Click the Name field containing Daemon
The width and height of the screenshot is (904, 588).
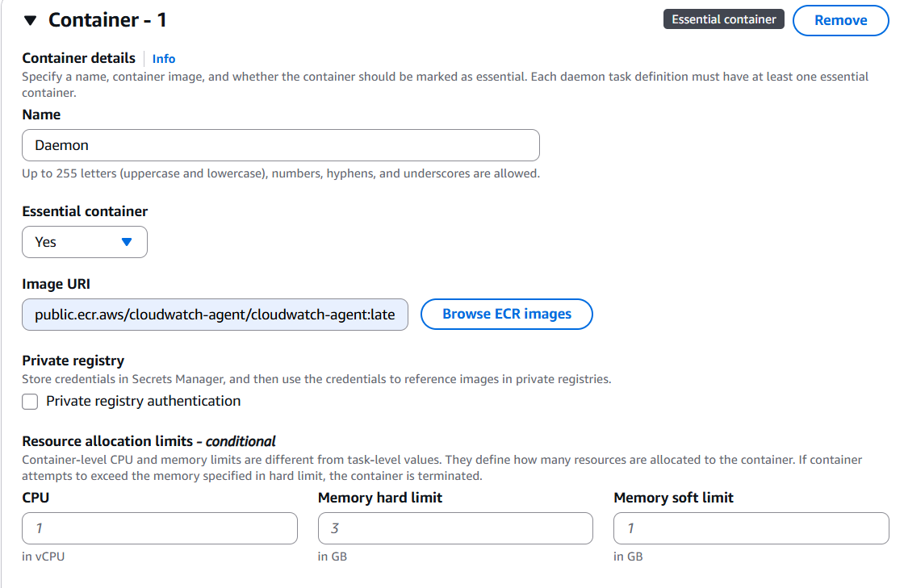(x=281, y=146)
